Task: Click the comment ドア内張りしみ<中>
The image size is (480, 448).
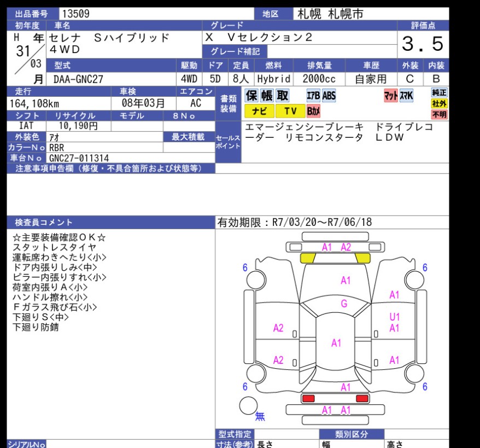Action: pyautogui.click(x=55, y=267)
